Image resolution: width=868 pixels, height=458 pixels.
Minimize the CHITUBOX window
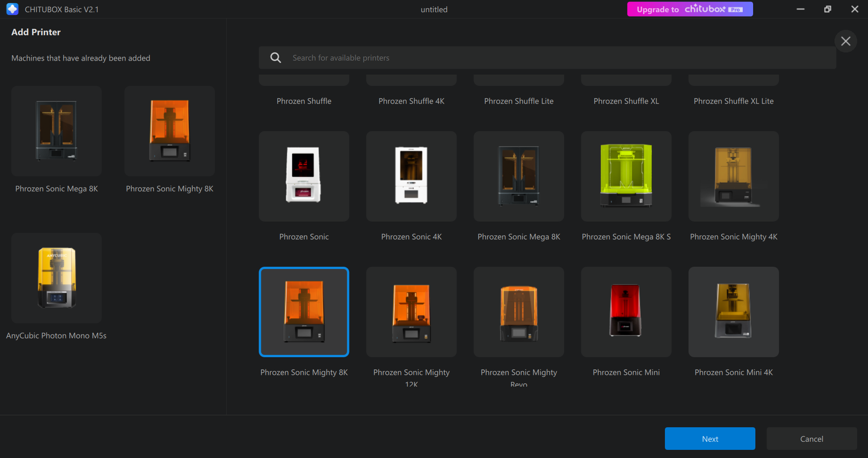[800, 9]
